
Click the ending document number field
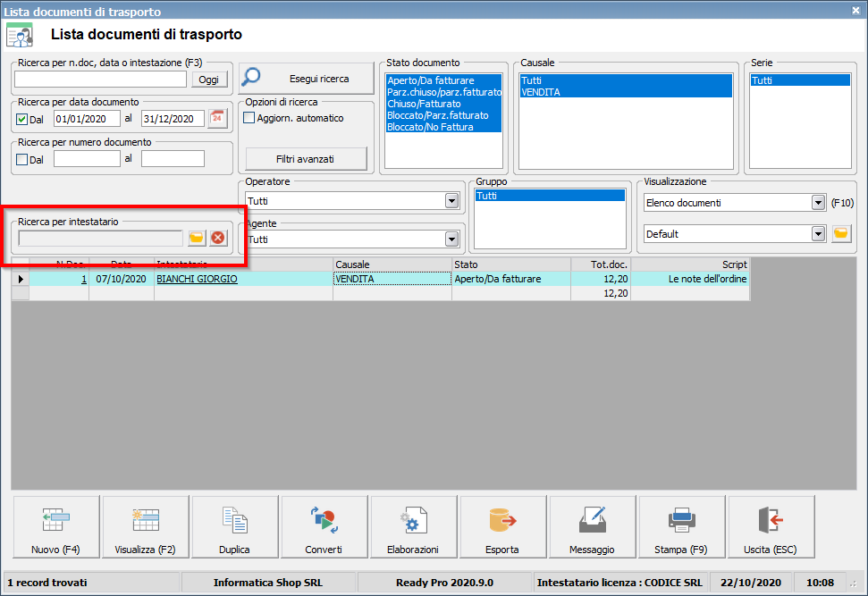(x=173, y=159)
